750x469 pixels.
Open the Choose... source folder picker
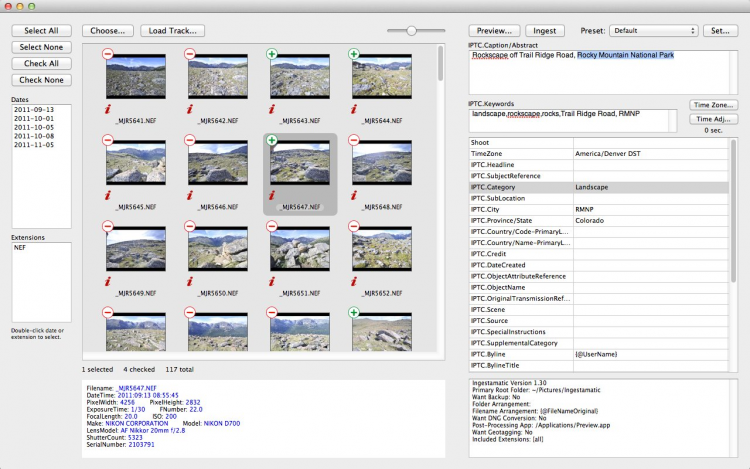pyautogui.click(x=107, y=31)
